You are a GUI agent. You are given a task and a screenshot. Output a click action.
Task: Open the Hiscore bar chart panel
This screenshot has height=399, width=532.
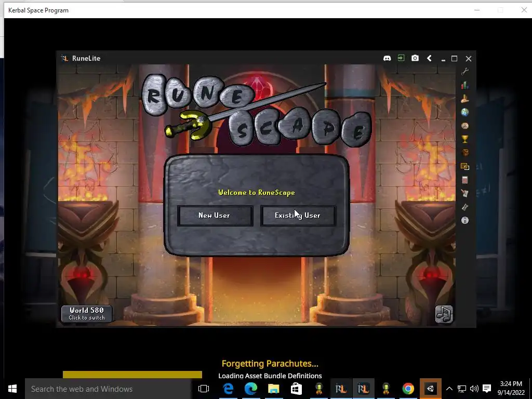pyautogui.click(x=465, y=85)
